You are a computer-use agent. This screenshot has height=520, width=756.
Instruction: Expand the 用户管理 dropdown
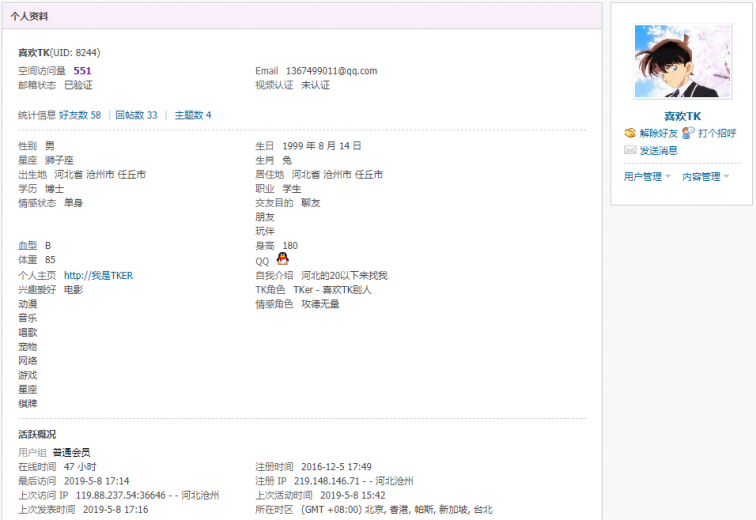tap(647, 176)
